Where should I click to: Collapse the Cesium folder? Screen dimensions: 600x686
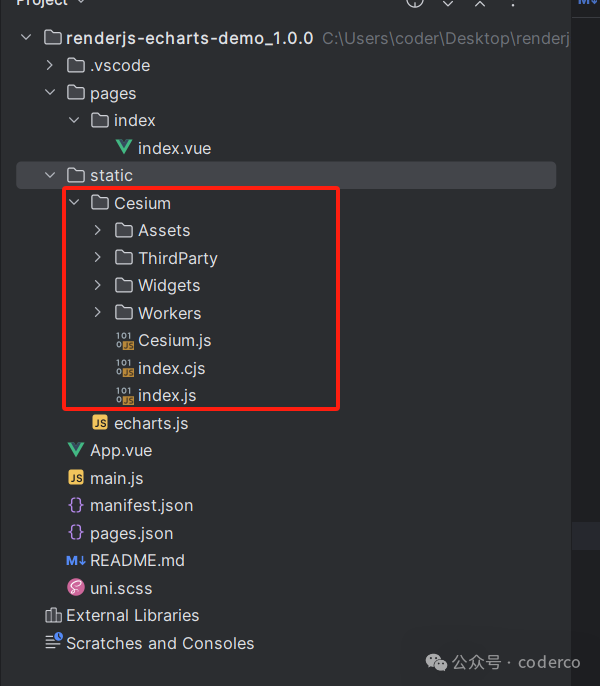[74, 203]
